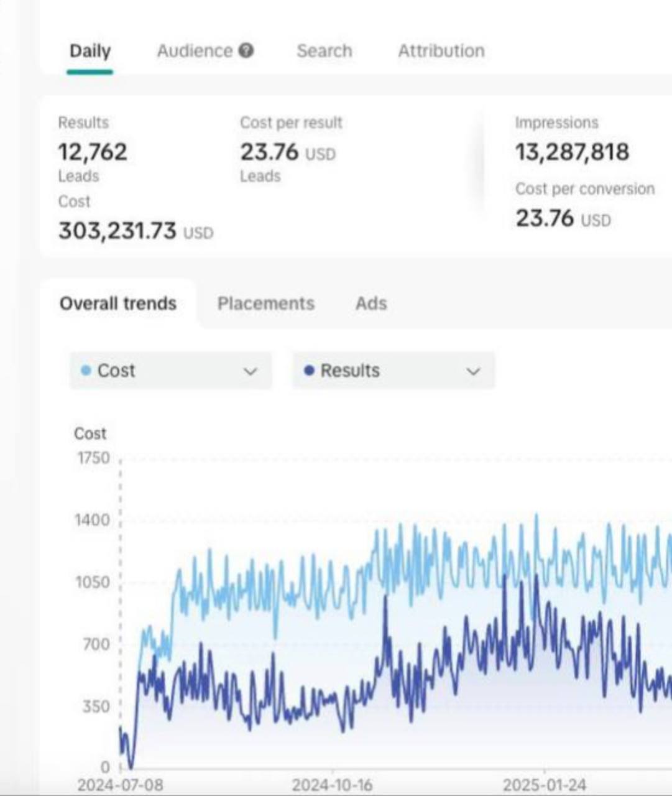The image size is (672, 796).
Task: Click the Results value 12,762
Action: tap(93, 152)
